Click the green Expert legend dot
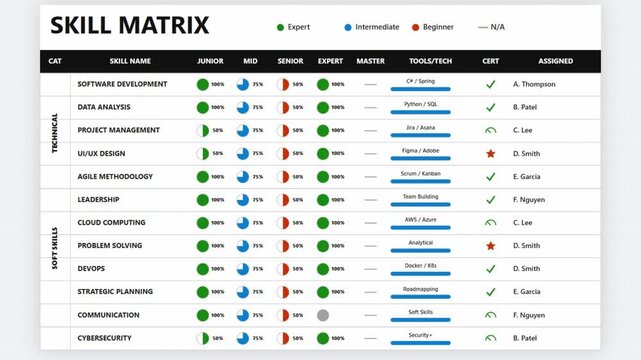The image size is (641, 360). click(280, 27)
